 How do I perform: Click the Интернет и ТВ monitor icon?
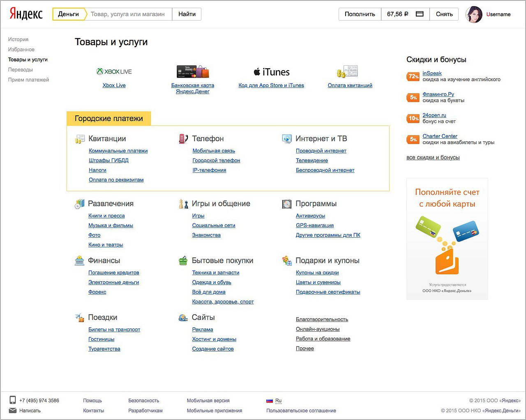(287, 139)
